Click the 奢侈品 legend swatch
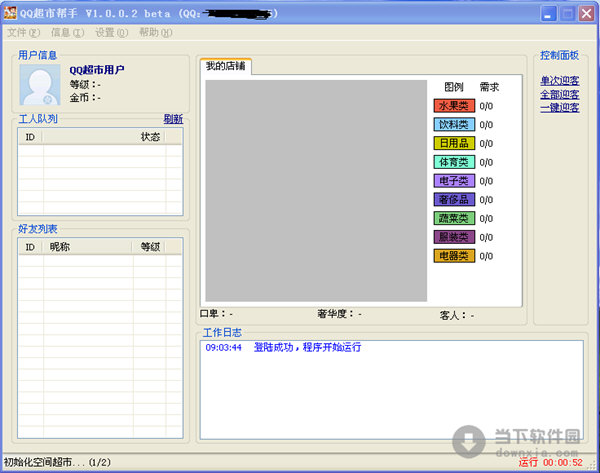The height and width of the screenshot is (473, 600). (x=454, y=199)
